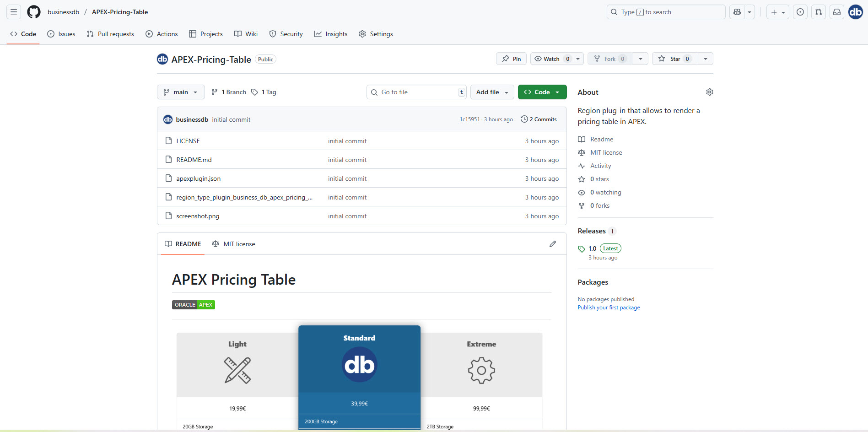Click the GitHub logo home icon
Screen dimensions: 868x432
click(33, 12)
